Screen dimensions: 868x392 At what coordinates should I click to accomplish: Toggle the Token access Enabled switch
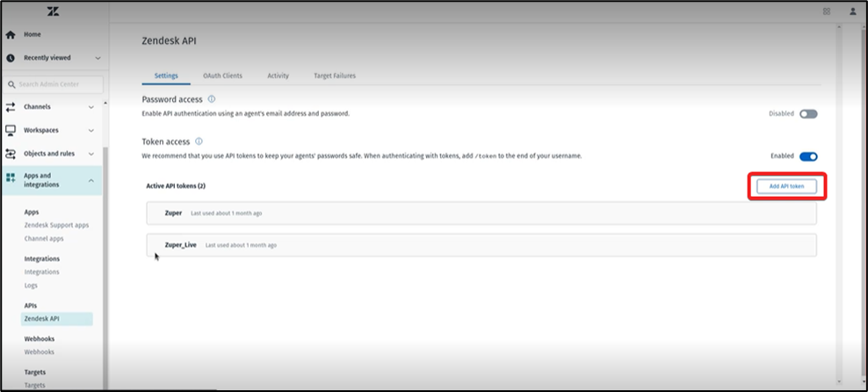pos(808,156)
